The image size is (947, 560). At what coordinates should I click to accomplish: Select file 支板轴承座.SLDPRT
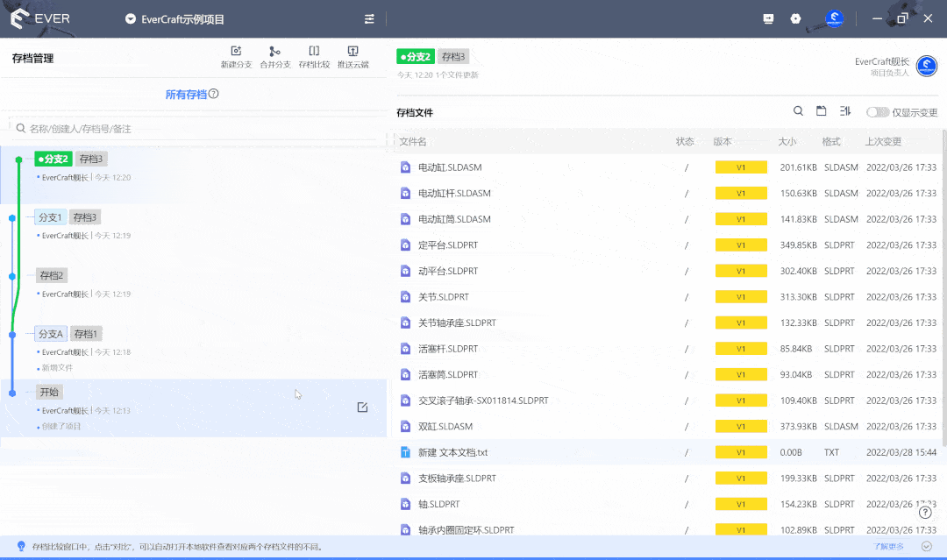point(667,478)
